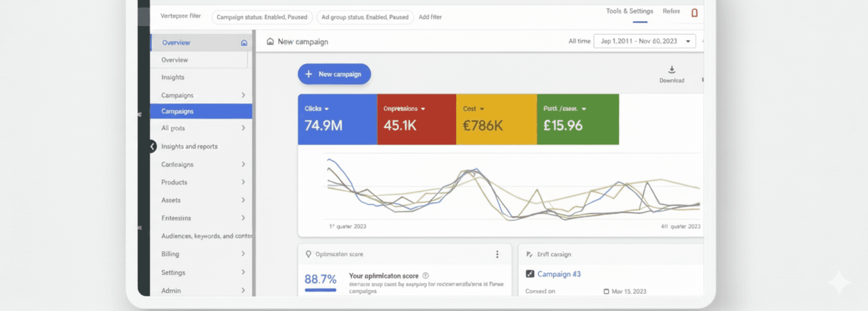Expand the Billing sidebar section
Image resolution: width=868 pixels, height=311 pixels.
(243, 254)
